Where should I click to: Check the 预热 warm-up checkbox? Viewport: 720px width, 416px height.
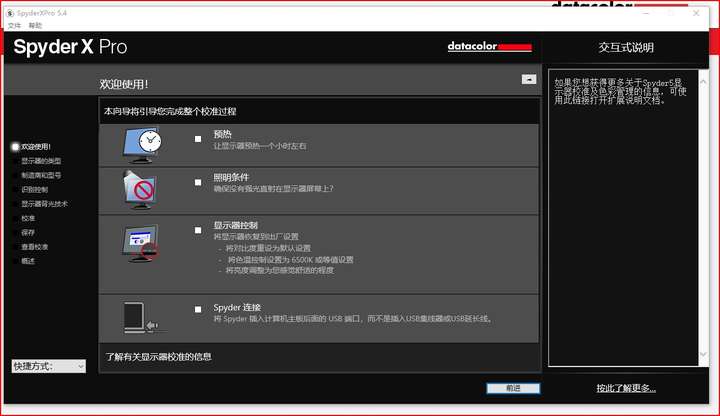pos(198,139)
